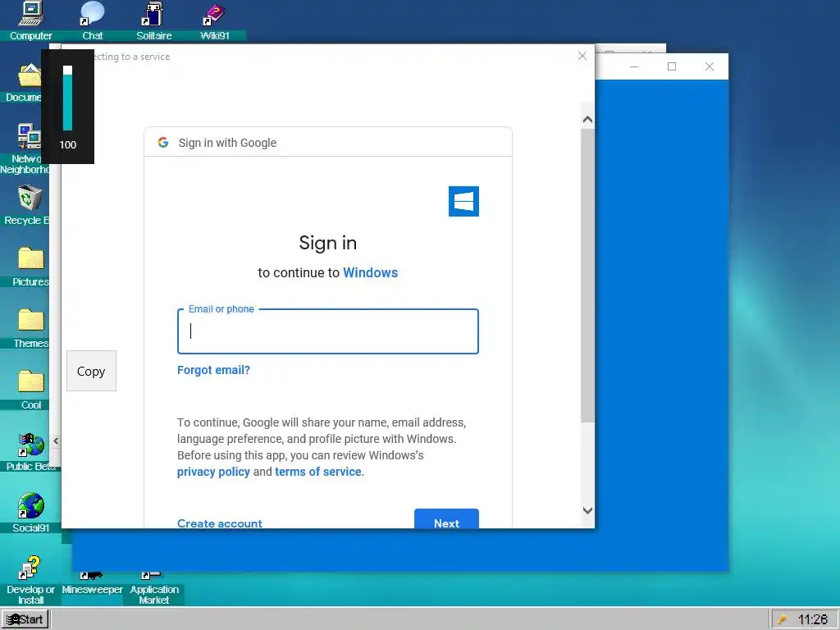Open the Wiki91 desktop shortcut
This screenshot has width=840, height=630.
tap(215, 21)
